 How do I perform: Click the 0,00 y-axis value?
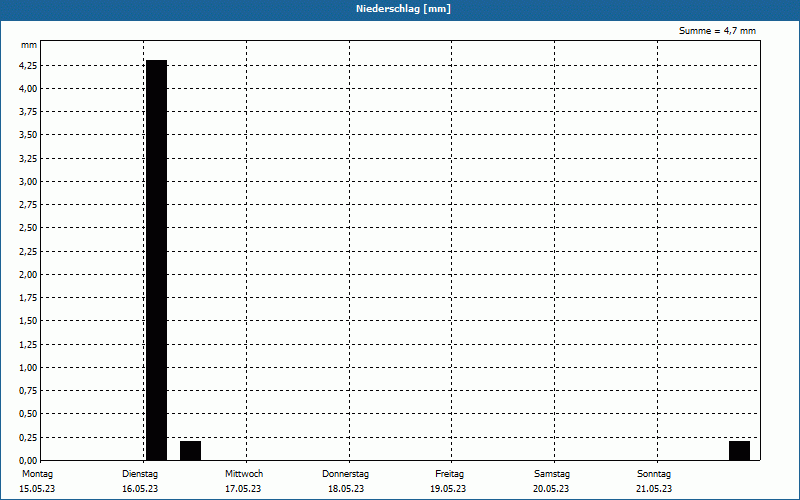[x=28, y=460]
